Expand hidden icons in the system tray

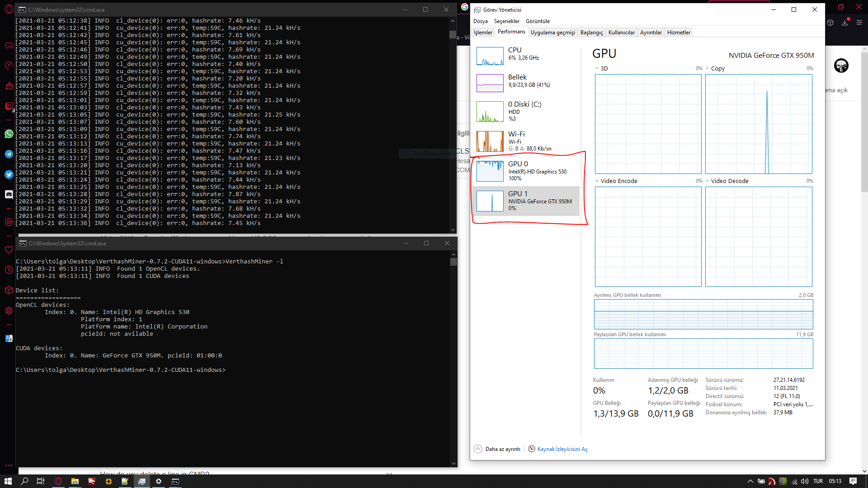750,481
